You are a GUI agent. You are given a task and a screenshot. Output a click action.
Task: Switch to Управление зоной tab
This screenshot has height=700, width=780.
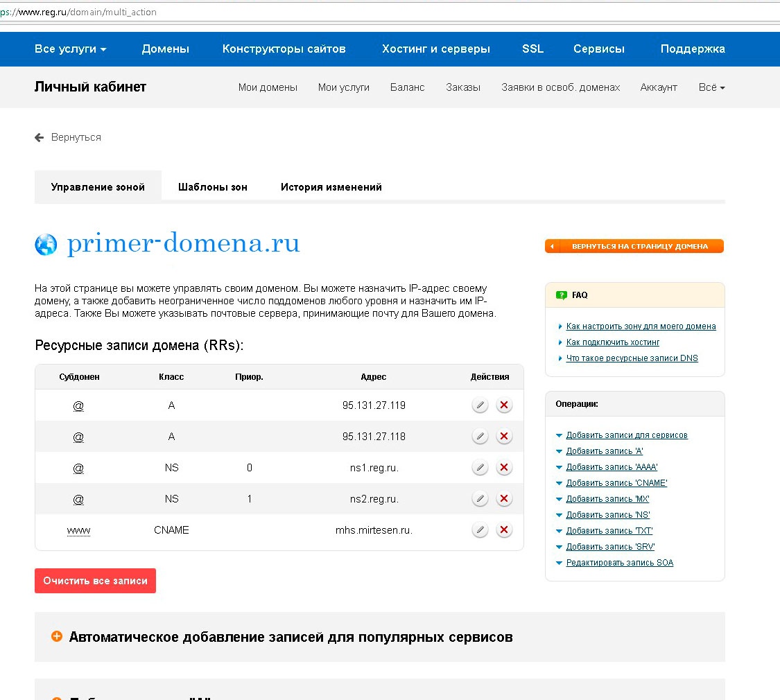[98, 187]
